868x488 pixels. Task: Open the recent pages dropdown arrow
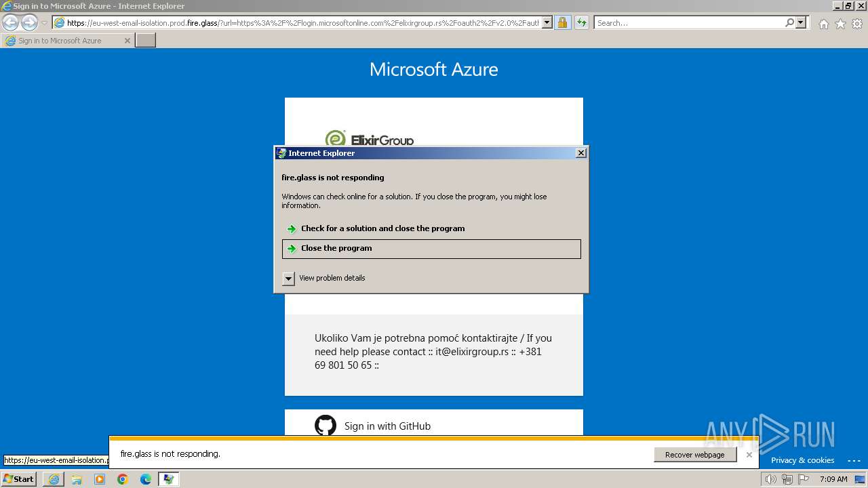click(x=44, y=23)
